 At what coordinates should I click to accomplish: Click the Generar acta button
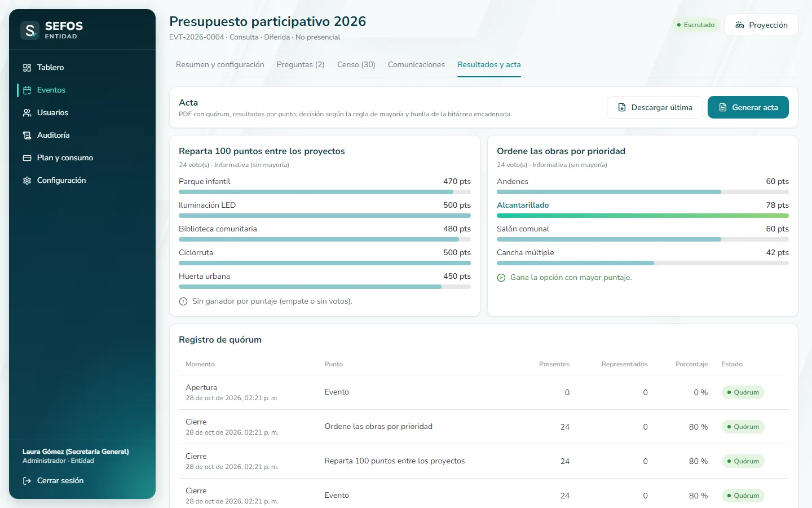point(748,107)
